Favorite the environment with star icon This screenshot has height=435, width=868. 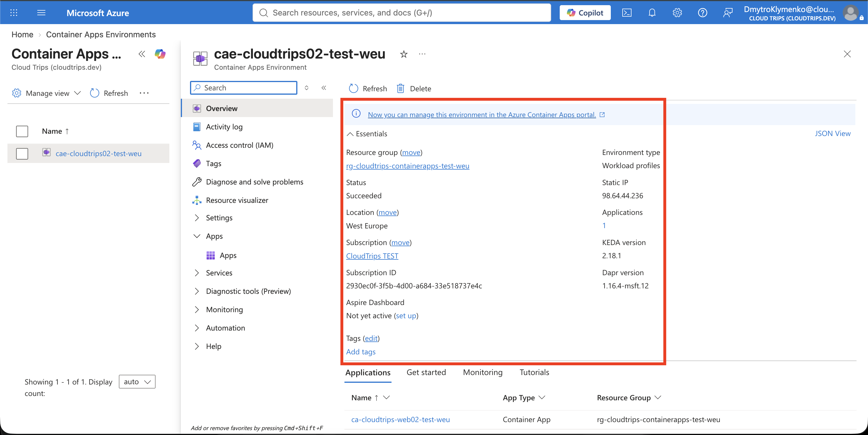click(x=404, y=54)
